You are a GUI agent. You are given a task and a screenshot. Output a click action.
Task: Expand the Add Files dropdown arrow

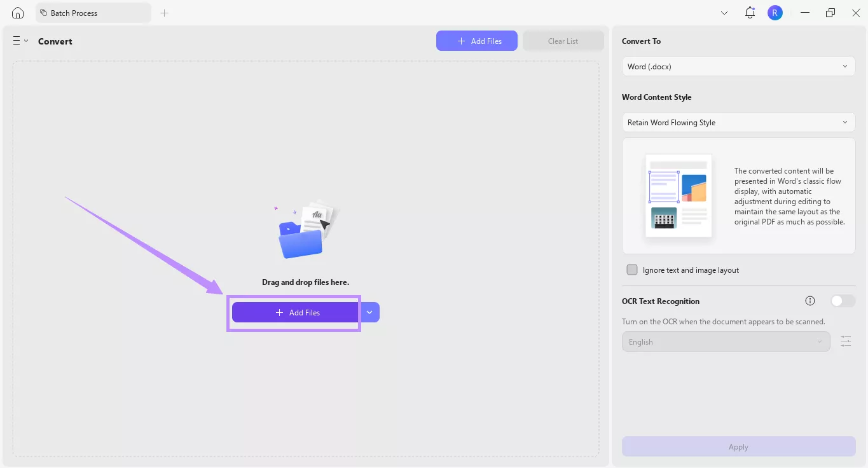tap(369, 312)
